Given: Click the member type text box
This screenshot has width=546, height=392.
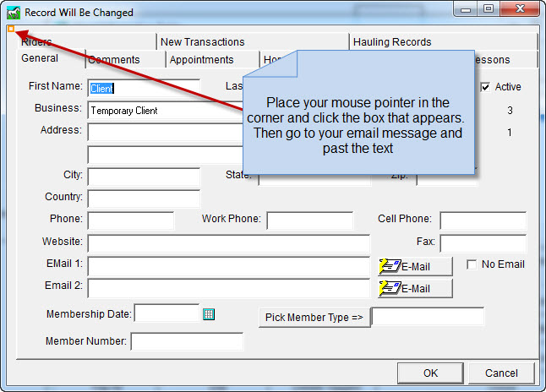Looking at the screenshot, I should click(x=428, y=317).
